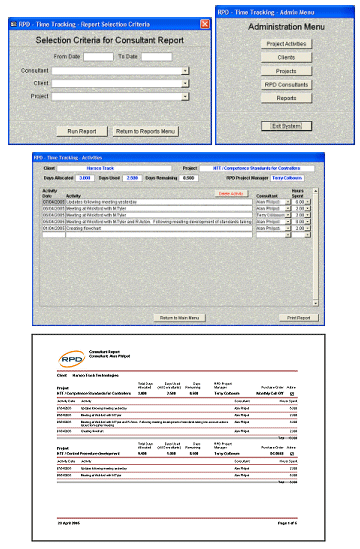Viewport: 360px width, 549px height.
Task: Click the activities list scroll down arrow
Action: (x=316, y=303)
